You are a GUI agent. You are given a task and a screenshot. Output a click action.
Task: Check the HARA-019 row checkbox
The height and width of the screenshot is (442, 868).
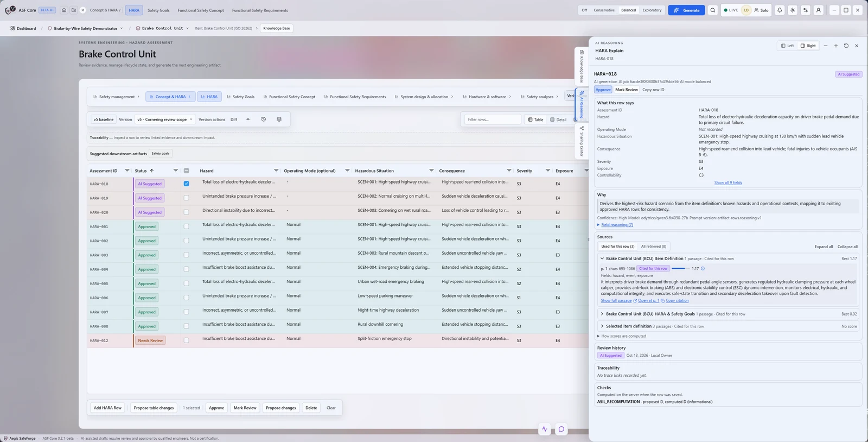[x=186, y=198]
